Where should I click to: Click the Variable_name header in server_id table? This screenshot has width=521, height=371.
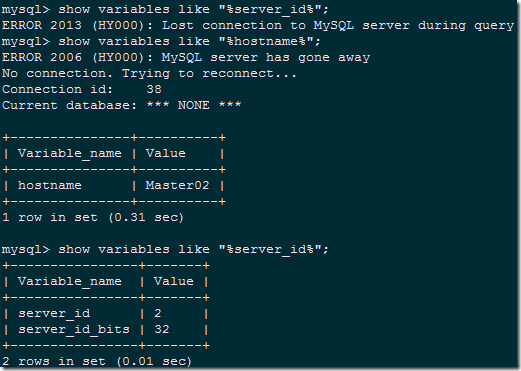click(70, 282)
